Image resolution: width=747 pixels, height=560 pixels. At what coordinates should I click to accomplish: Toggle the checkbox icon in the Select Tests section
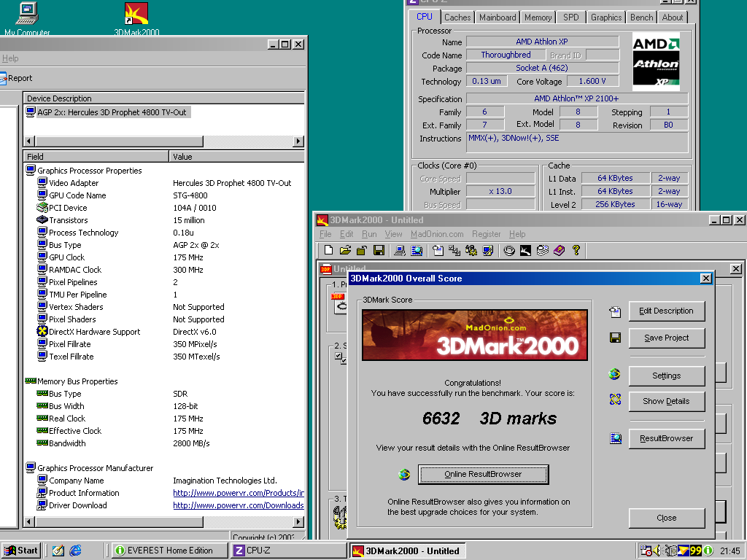(x=338, y=356)
